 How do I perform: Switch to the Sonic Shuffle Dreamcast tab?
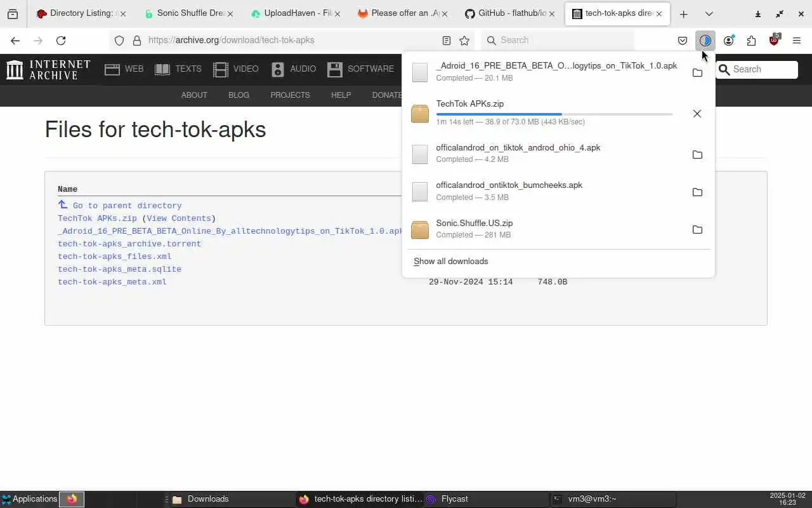coord(188,13)
